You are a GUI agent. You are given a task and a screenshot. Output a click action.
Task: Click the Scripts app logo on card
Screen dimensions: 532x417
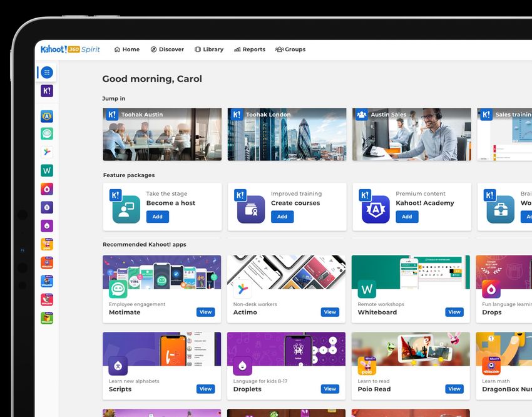point(118,366)
